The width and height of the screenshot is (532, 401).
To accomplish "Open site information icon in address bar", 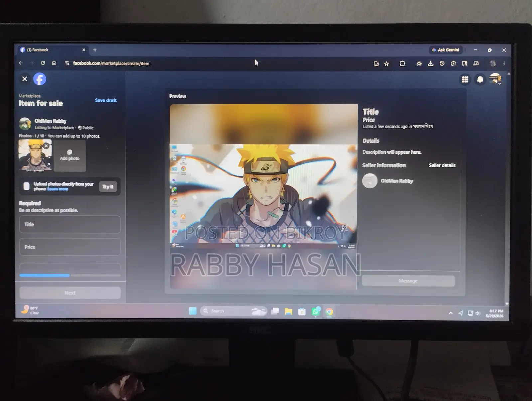I will [67, 63].
